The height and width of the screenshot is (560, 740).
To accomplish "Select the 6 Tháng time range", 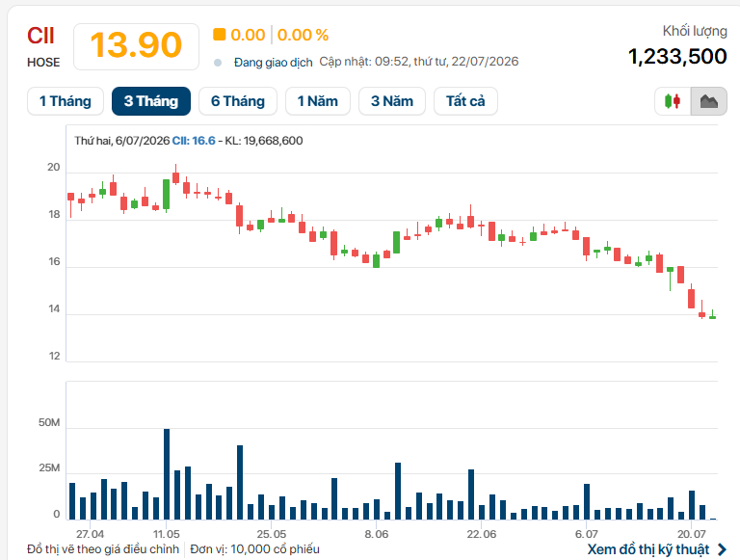I will 238,101.
